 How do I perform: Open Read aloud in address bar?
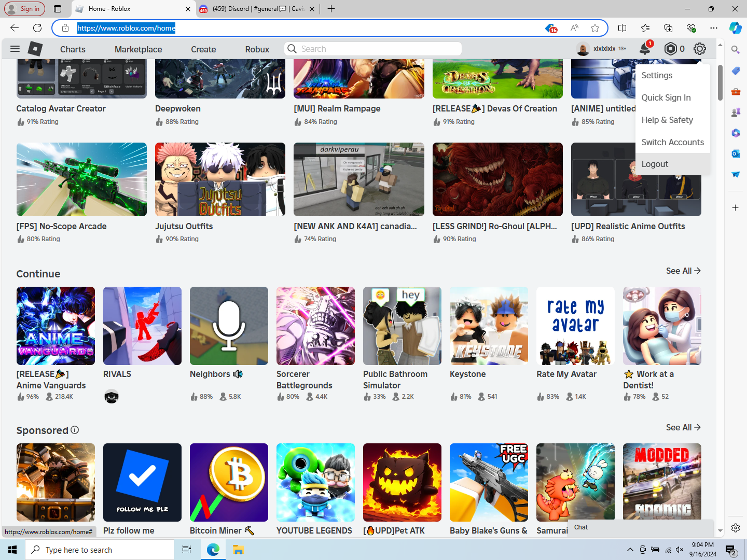pos(574,28)
